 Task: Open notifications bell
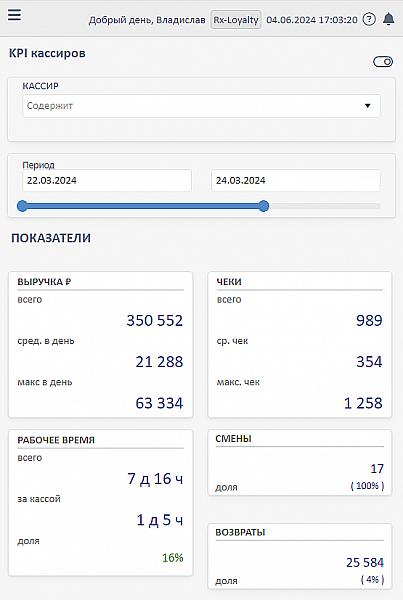tap(389, 19)
